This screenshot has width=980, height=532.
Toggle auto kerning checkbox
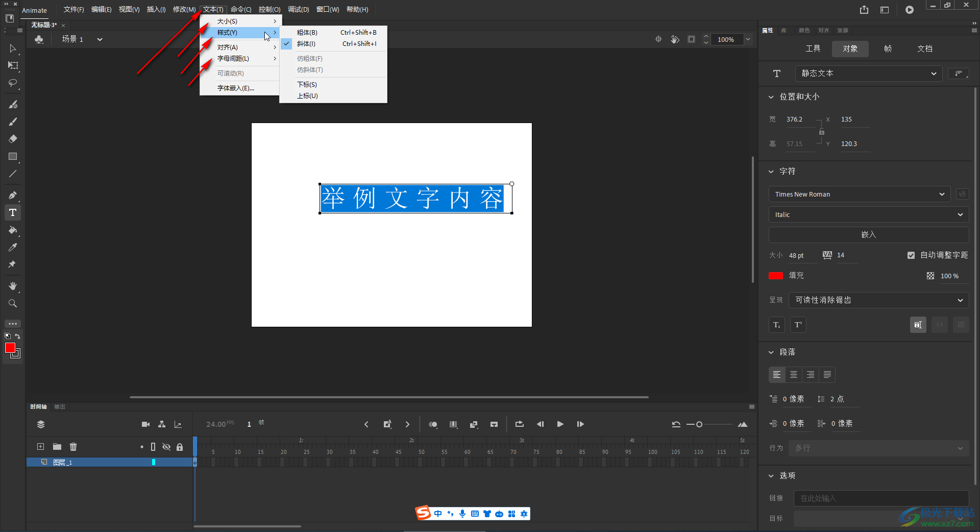911,255
